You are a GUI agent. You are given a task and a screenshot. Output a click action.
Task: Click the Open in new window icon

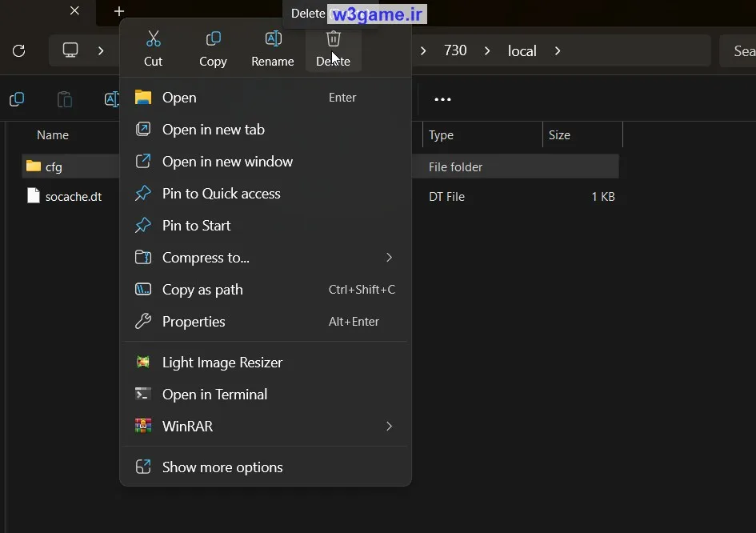pyautogui.click(x=143, y=161)
